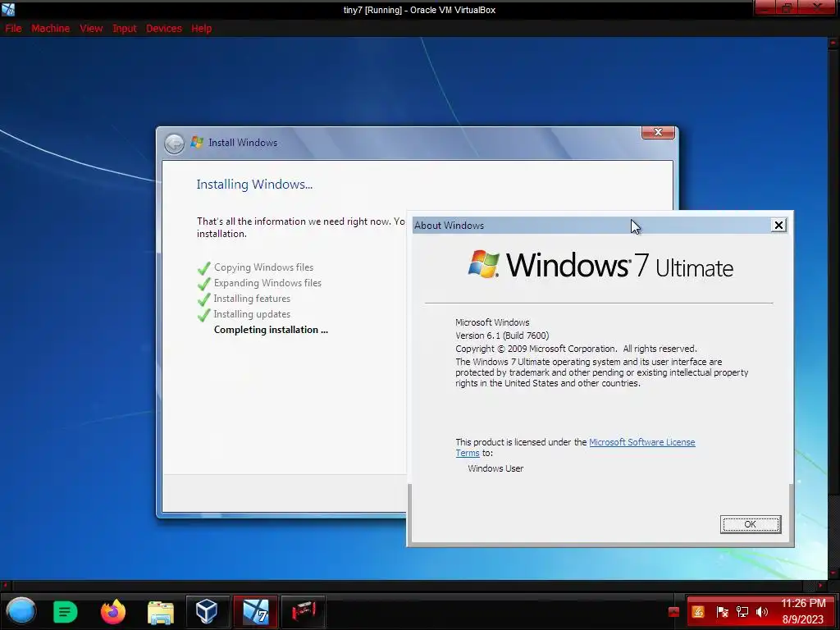840x630 pixels.
Task: Open the Help menu
Action: [x=202, y=29]
